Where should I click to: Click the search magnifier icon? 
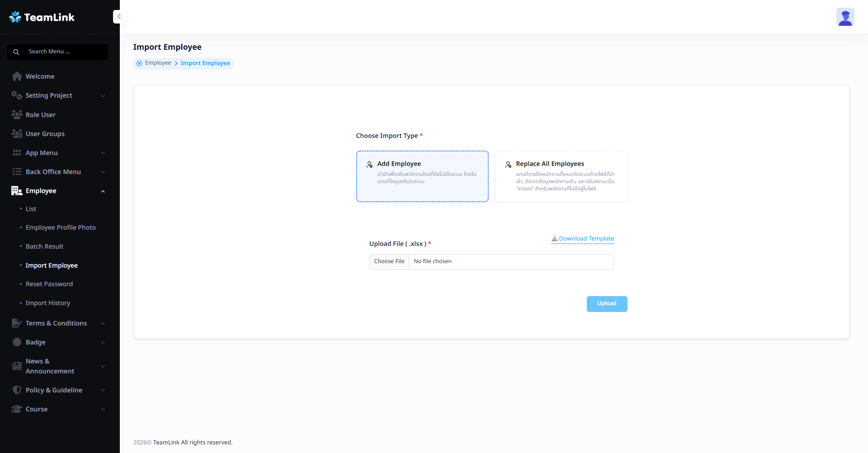[16, 52]
